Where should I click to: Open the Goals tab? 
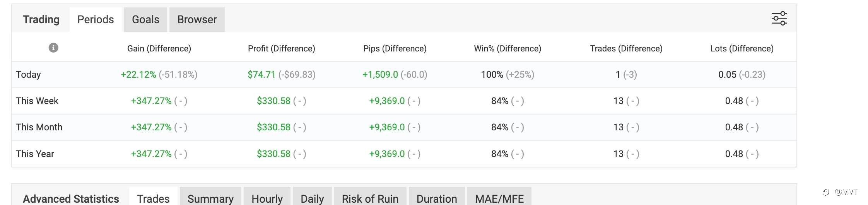tap(145, 19)
